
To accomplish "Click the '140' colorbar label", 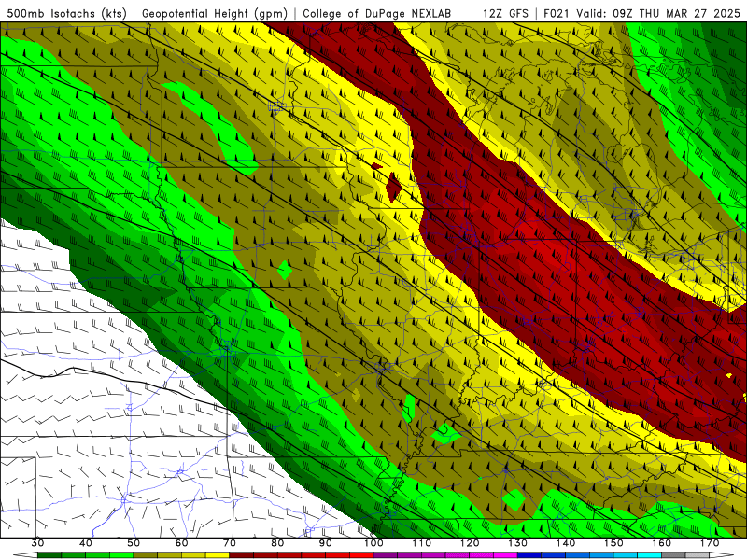I will [566, 543].
